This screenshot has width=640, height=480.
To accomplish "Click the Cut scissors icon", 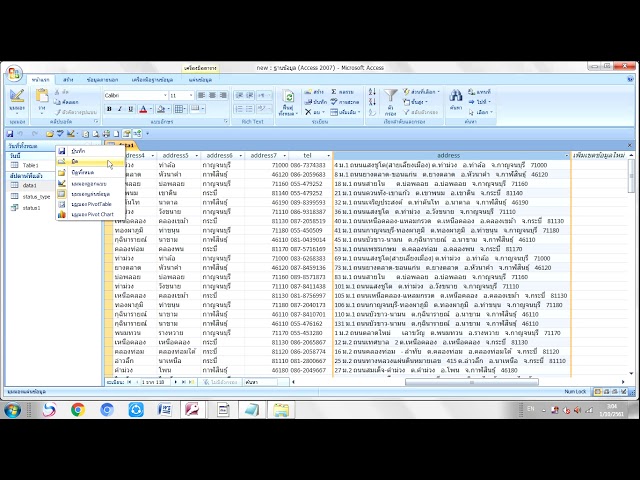I will pyautogui.click(x=58, y=92).
